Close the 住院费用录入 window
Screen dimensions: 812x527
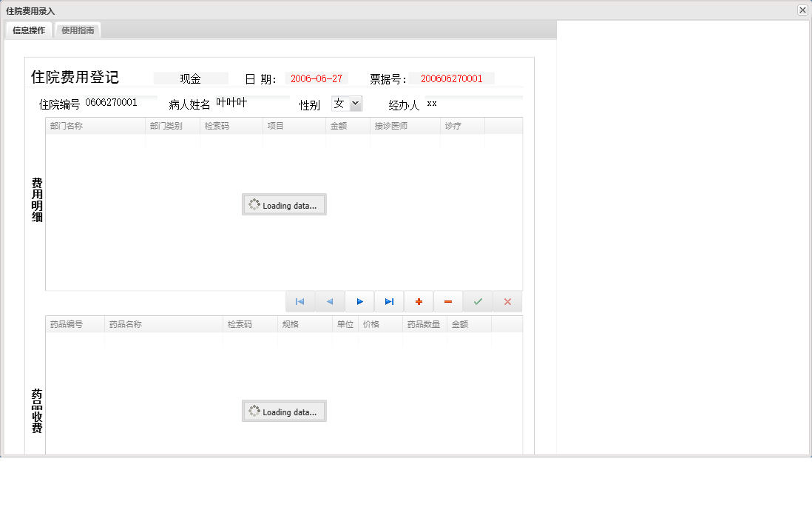(x=802, y=10)
